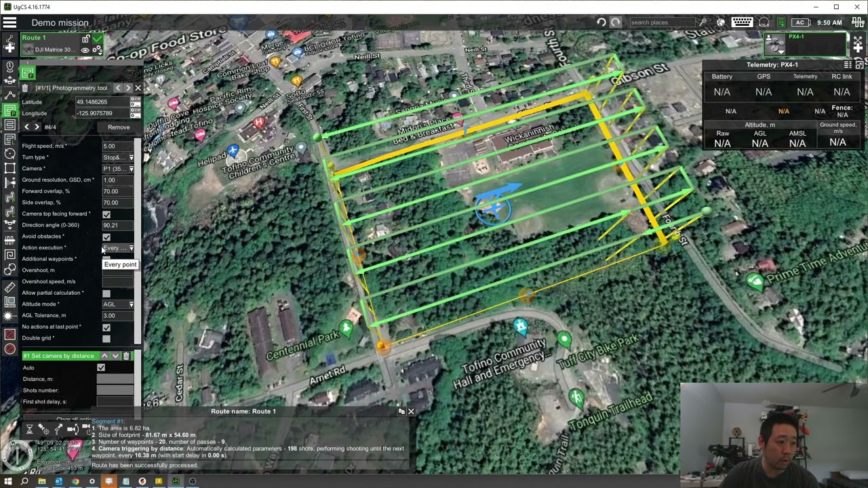Image resolution: width=868 pixels, height=488 pixels.
Task: Select the Waypoint tool in sidebar
Action: pos(9,96)
